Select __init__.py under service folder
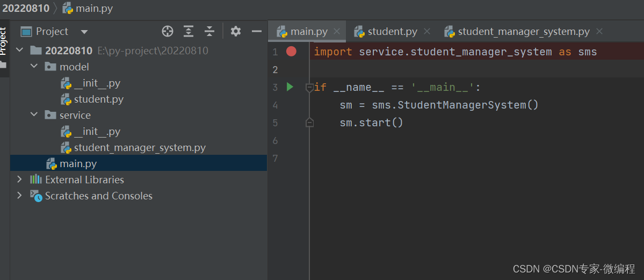This screenshot has width=644, height=280. point(97,132)
